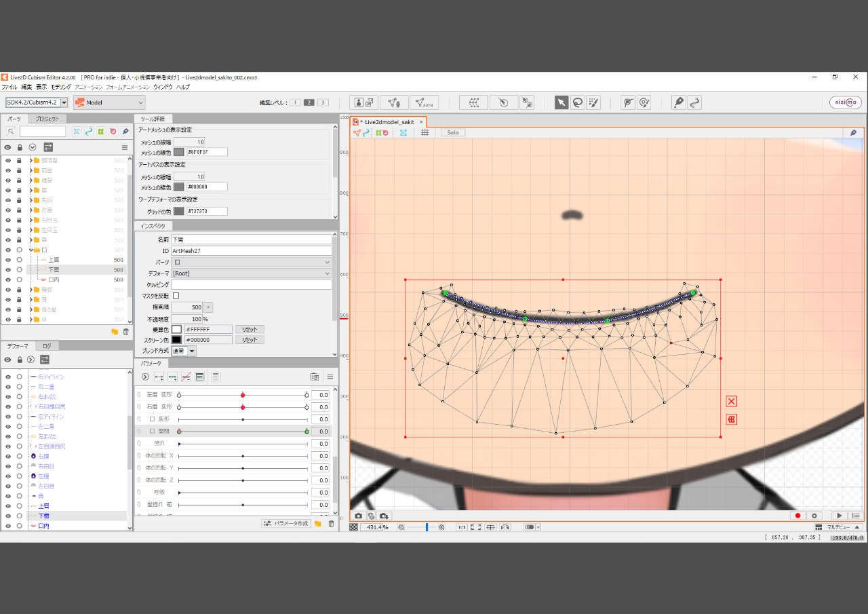868x614 pixels.
Task: Click the trash icon below parts list
Action: 125,332
